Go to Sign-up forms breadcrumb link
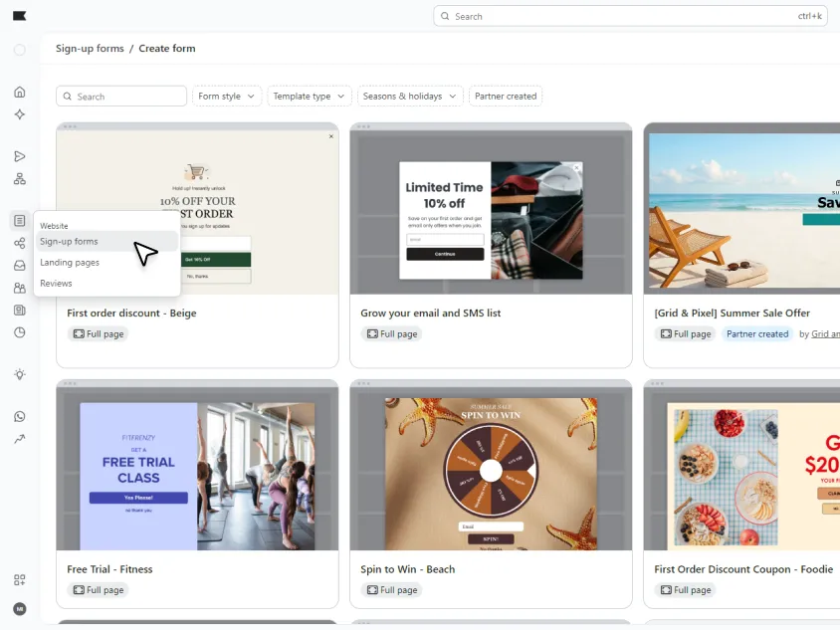840x630 pixels. [x=90, y=48]
